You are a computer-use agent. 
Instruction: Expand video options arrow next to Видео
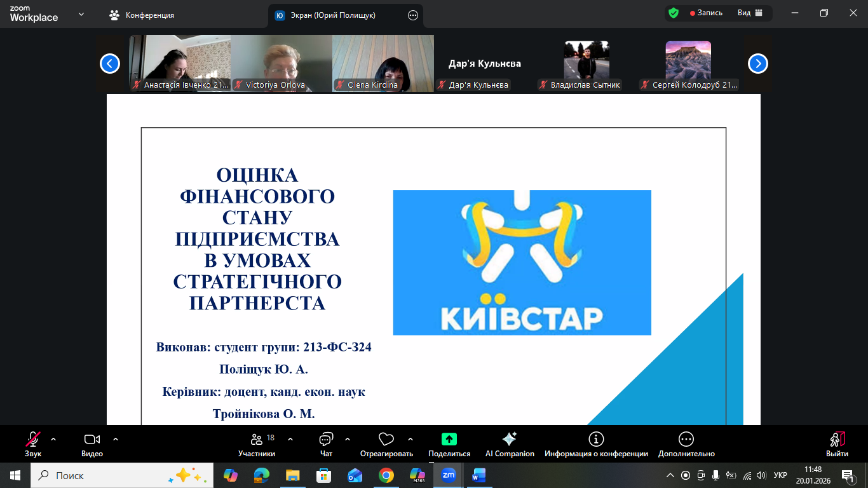tap(116, 439)
